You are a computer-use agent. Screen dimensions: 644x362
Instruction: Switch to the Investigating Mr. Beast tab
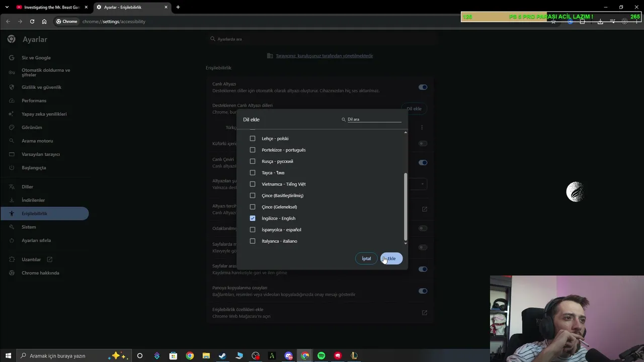point(52,7)
